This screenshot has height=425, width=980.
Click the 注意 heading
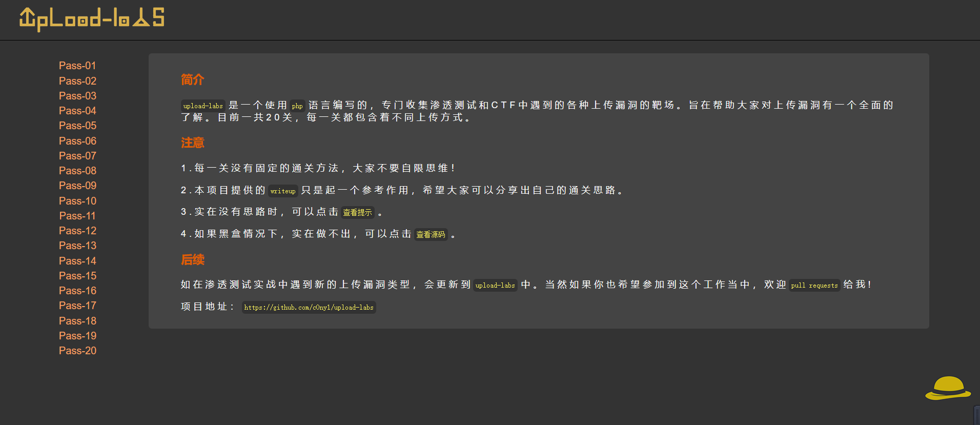(x=193, y=143)
